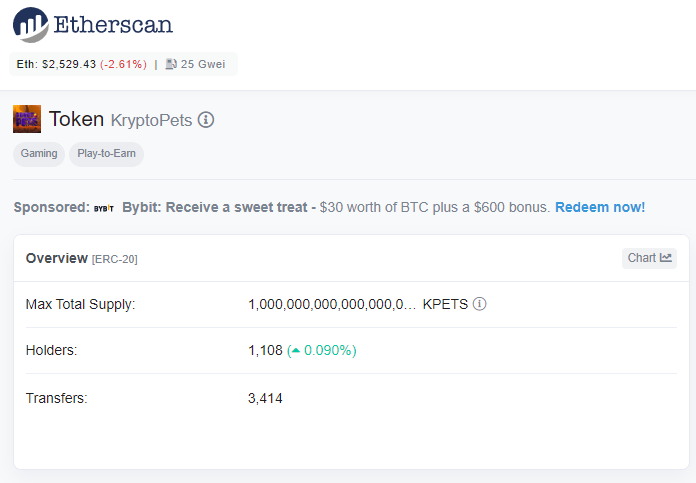This screenshot has height=483, width=696.
Task: Click the KryptoPets token name
Action: (x=151, y=120)
